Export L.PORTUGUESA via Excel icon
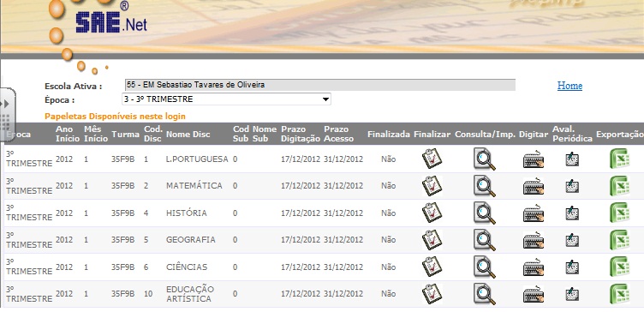 click(619, 159)
